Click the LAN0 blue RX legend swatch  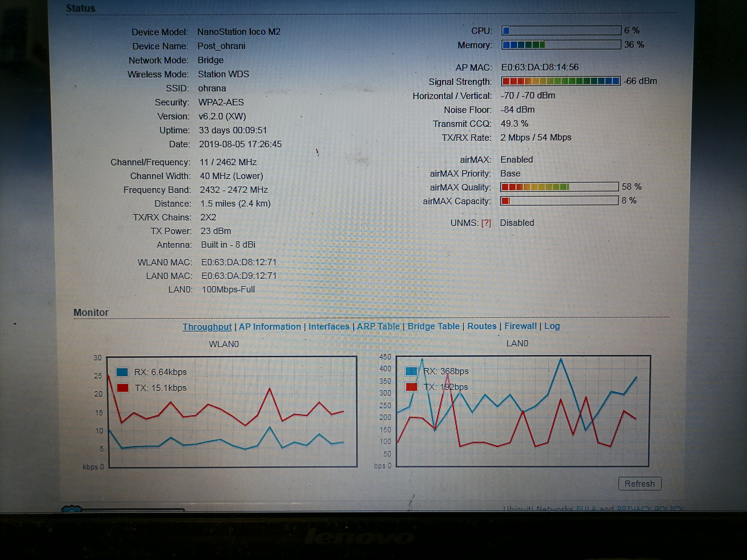[411, 371]
